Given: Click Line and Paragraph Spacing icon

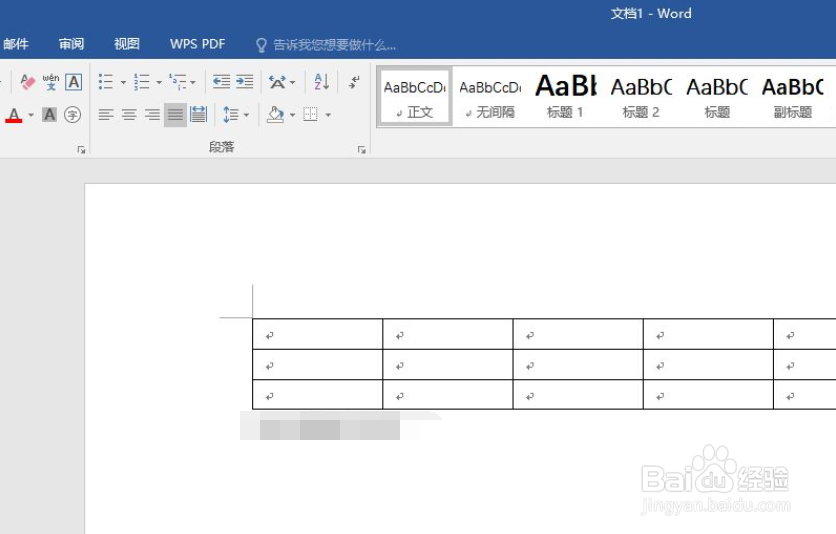Looking at the screenshot, I should pyautogui.click(x=231, y=115).
